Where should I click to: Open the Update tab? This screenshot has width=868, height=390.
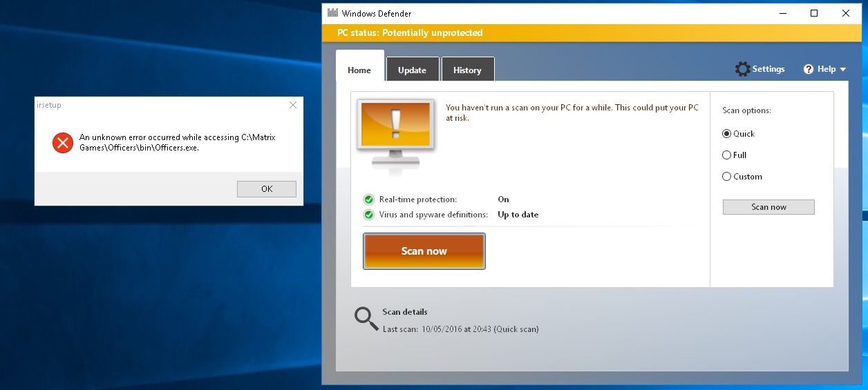412,70
